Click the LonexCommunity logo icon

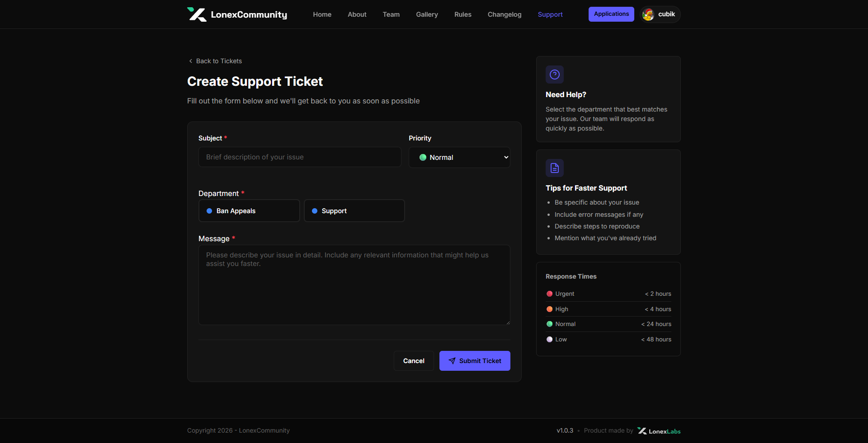coord(197,14)
